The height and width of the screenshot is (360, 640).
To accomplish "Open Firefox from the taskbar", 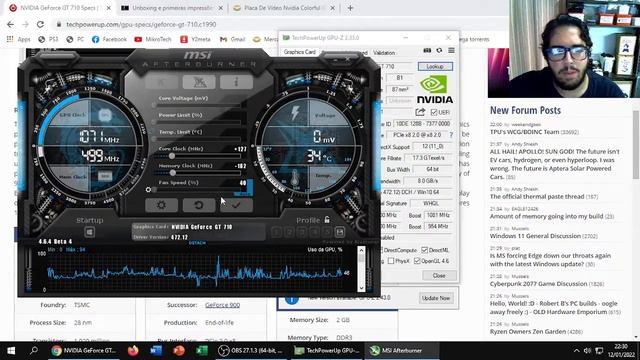I will 133,351.
